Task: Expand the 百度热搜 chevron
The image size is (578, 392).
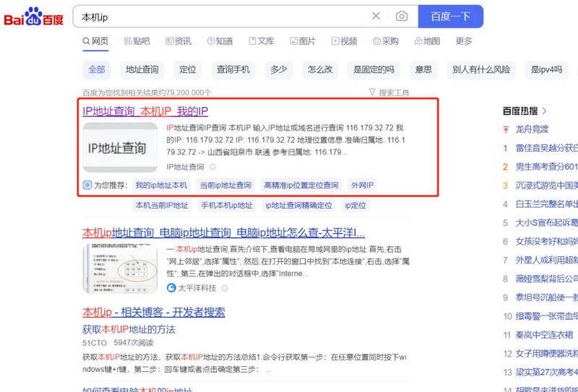Action: (x=545, y=111)
